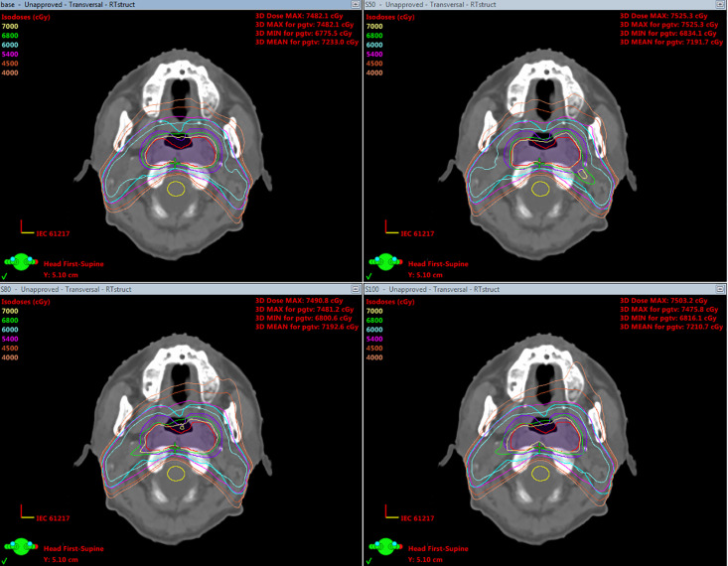Select the base Transversal pane title
Viewport: 728px width, 566px height.
point(68,4)
